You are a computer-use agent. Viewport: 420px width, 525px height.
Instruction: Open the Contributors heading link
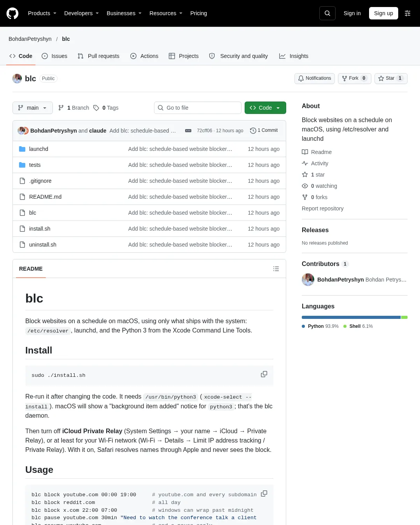pos(325,264)
